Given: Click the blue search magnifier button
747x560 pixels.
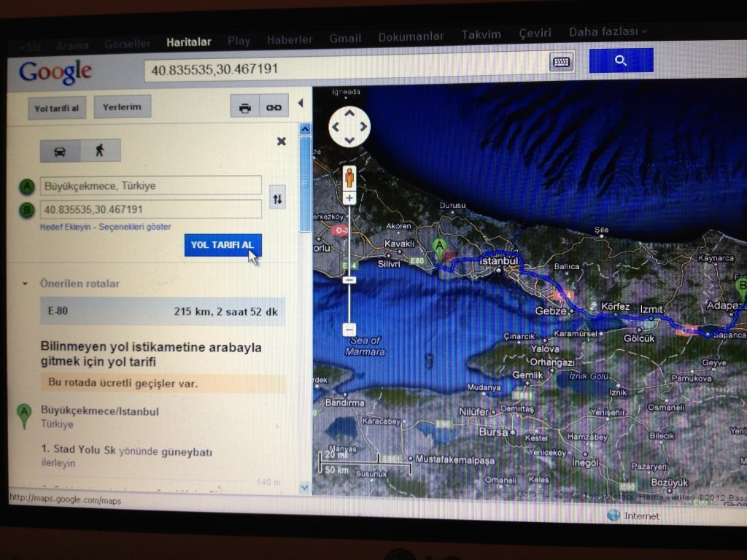Looking at the screenshot, I should click(x=620, y=61).
